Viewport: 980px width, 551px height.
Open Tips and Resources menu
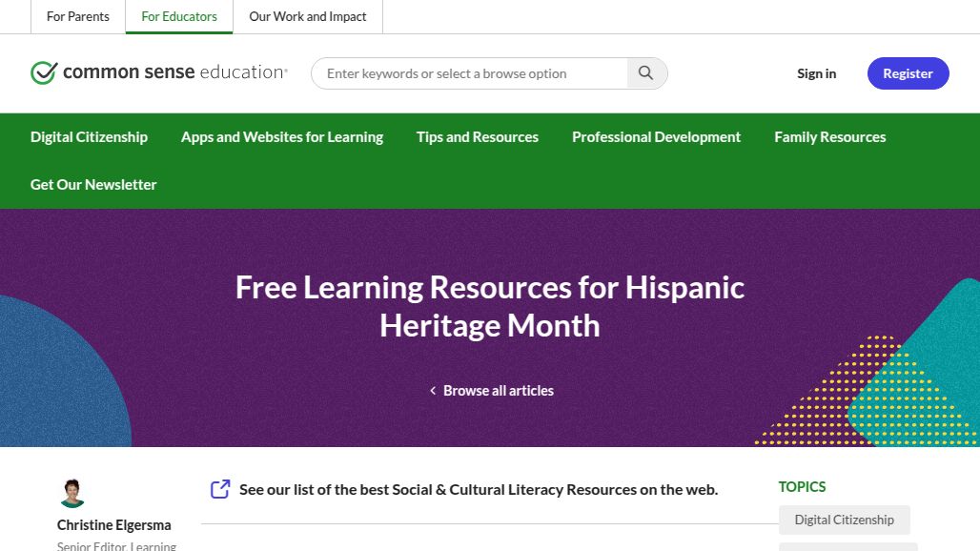pos(478,137)
